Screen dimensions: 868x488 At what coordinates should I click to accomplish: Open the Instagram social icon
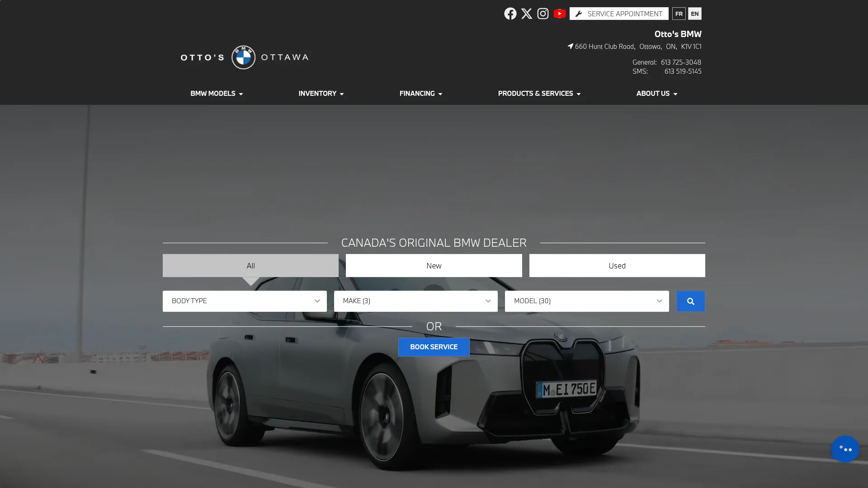tap(543, 14)
